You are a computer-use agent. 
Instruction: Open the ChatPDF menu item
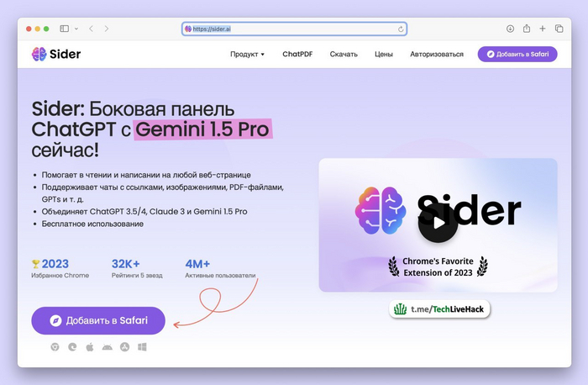pos(297,54)
